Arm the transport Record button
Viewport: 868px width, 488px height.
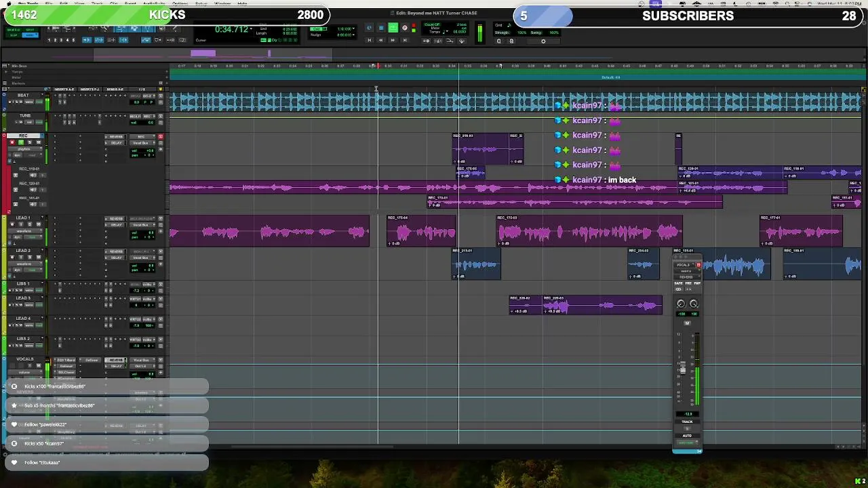[405, 28]
